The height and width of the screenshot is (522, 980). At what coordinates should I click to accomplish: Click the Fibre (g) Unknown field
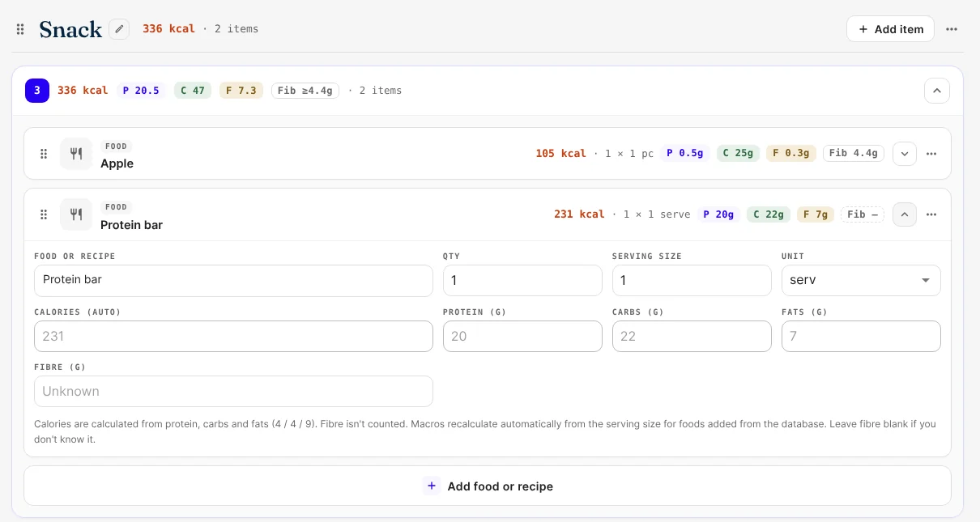tap(233, 391)
